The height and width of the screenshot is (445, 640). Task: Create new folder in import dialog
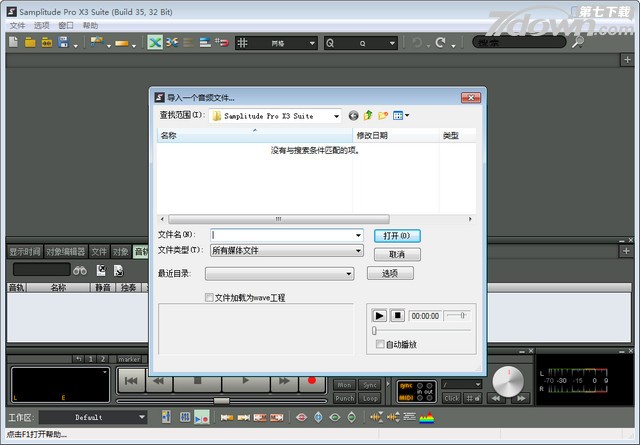point(383,116)
